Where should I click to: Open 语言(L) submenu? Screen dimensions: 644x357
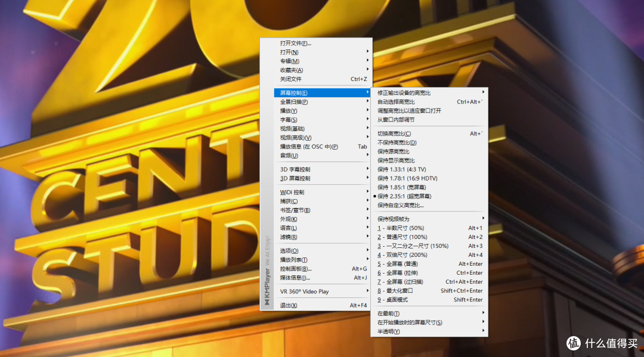pyautogui.click(x=323, y=228)
